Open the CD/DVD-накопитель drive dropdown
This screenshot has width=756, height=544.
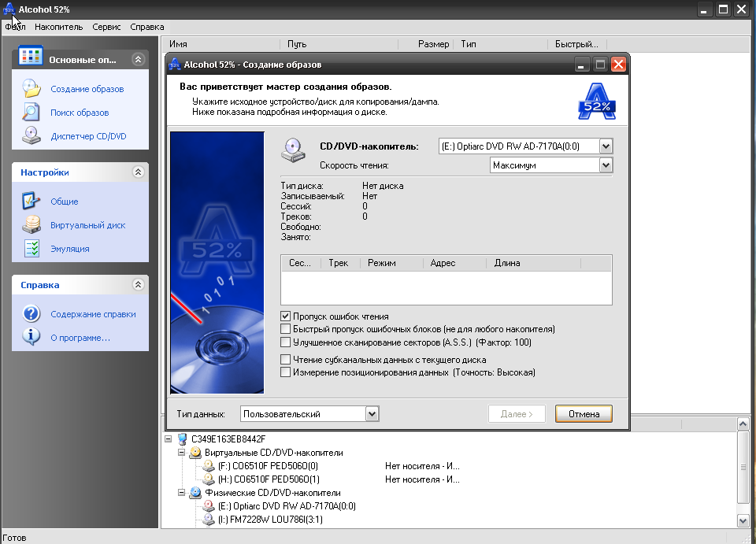[x=606, y=146]
